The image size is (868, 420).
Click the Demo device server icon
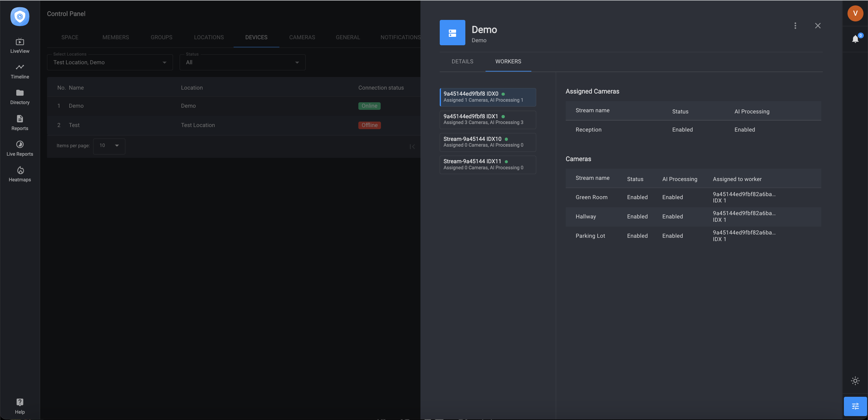pyautogui.click(x=452, y=33)
